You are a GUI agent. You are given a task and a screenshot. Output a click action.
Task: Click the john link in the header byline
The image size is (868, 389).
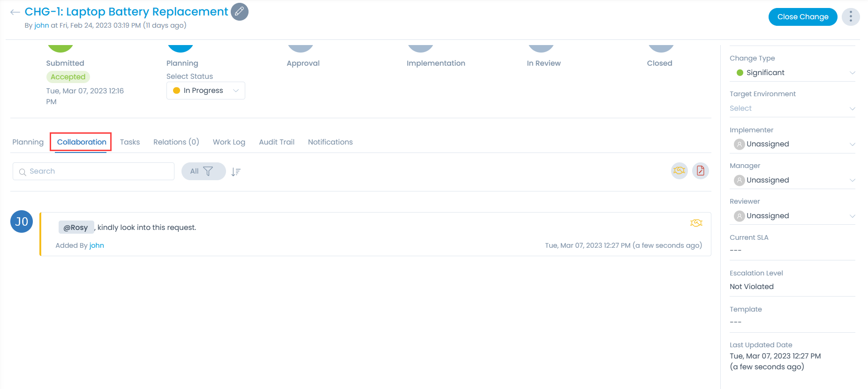point(42,25)
